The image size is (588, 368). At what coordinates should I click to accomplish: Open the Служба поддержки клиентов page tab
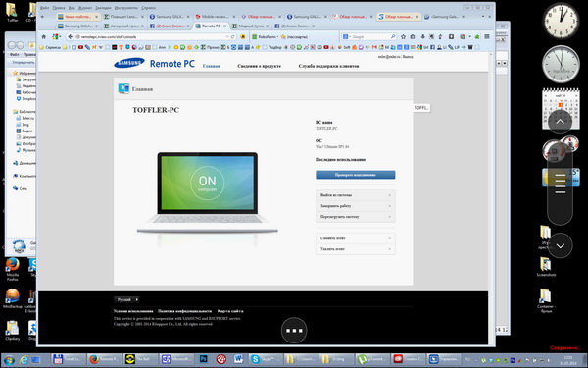[328, 66]
